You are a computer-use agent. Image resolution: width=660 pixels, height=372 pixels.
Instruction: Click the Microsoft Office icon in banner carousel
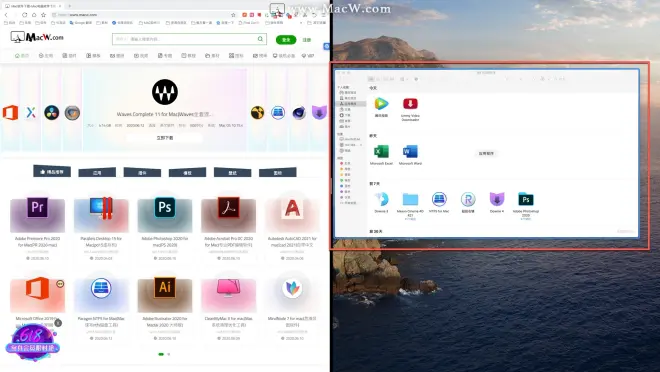click(x=11, y=113)
